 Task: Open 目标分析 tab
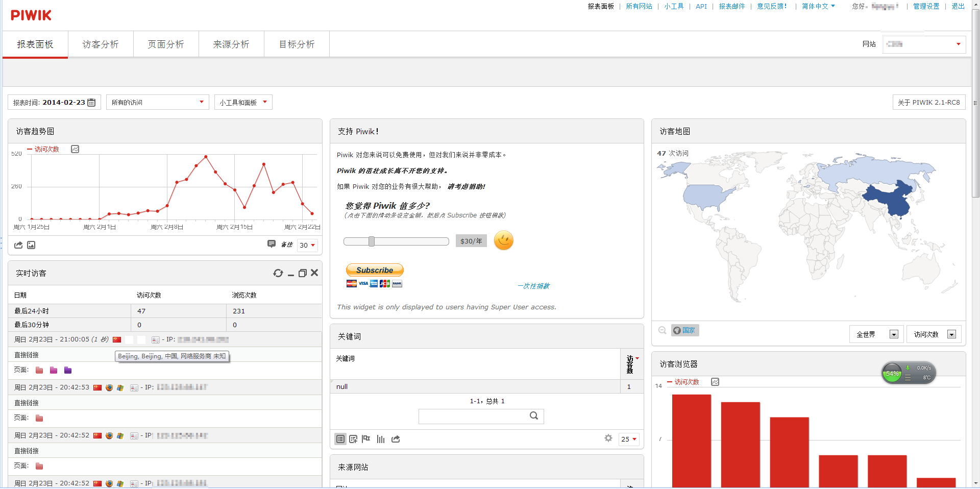click(297, 44)
